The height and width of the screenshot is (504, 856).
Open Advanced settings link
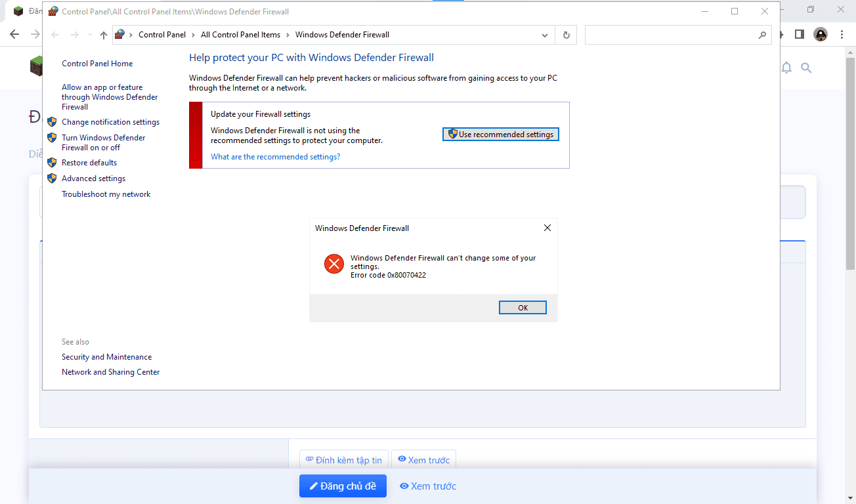click(93, 178)
